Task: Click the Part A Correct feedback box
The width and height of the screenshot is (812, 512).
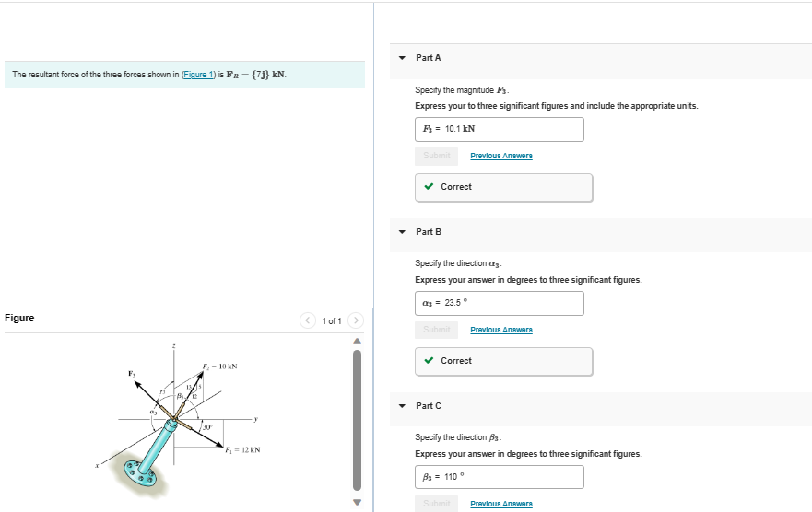Action: point(504,187)
